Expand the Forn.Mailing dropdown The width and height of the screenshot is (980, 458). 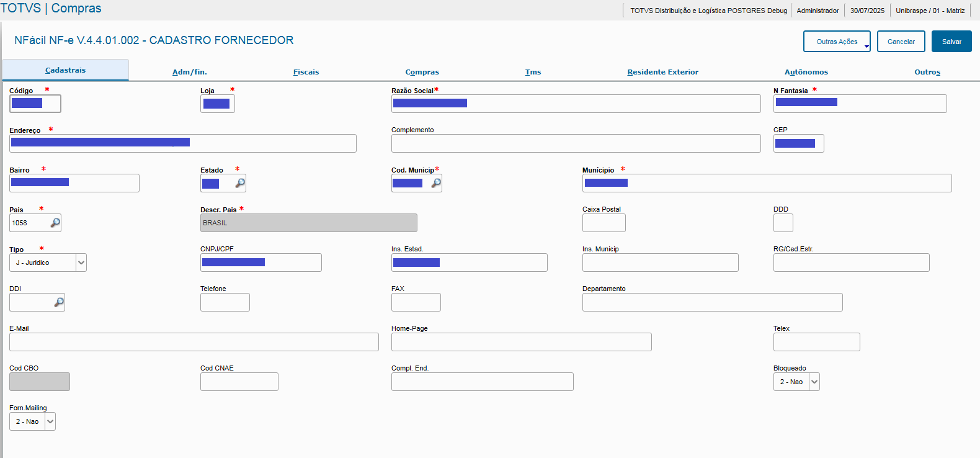[x=50, y=421]
